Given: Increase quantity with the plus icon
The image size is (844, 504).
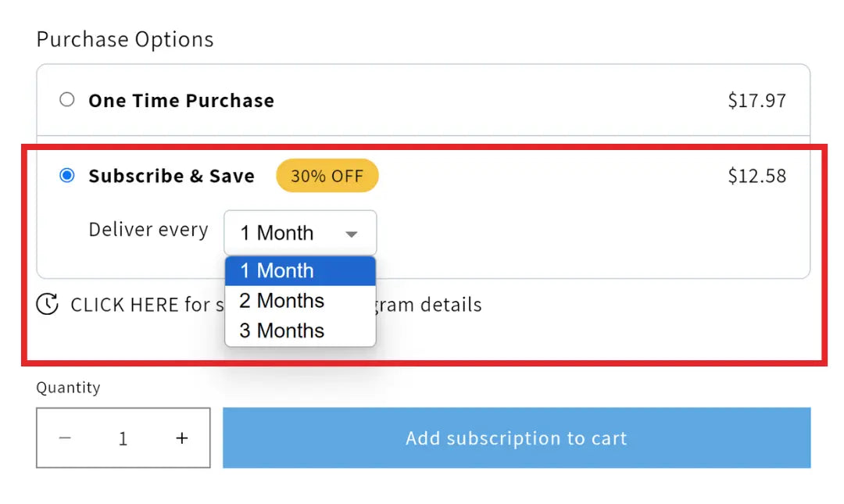Looking at the screenshot, I should click(182, 438).
